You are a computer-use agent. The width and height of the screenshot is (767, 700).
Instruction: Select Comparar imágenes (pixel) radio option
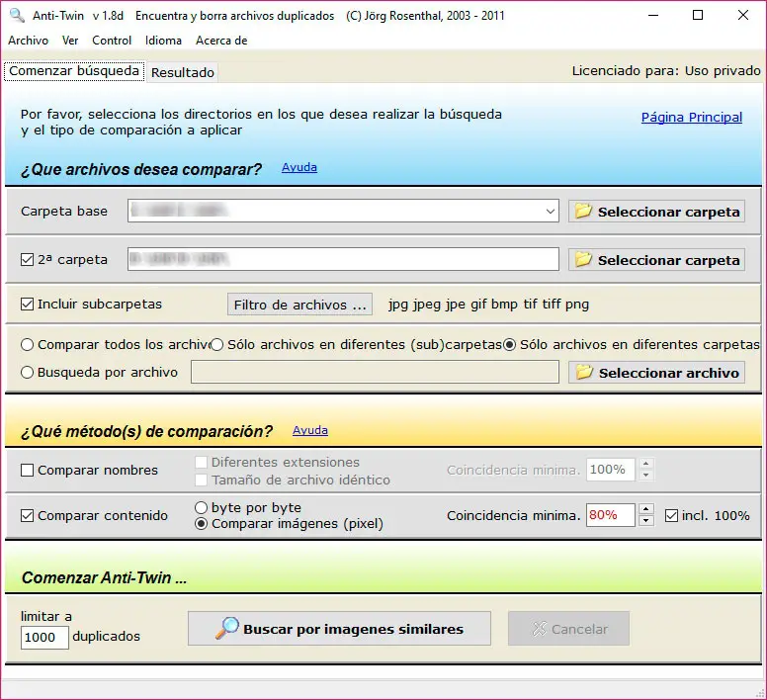[x=201, y=524]
